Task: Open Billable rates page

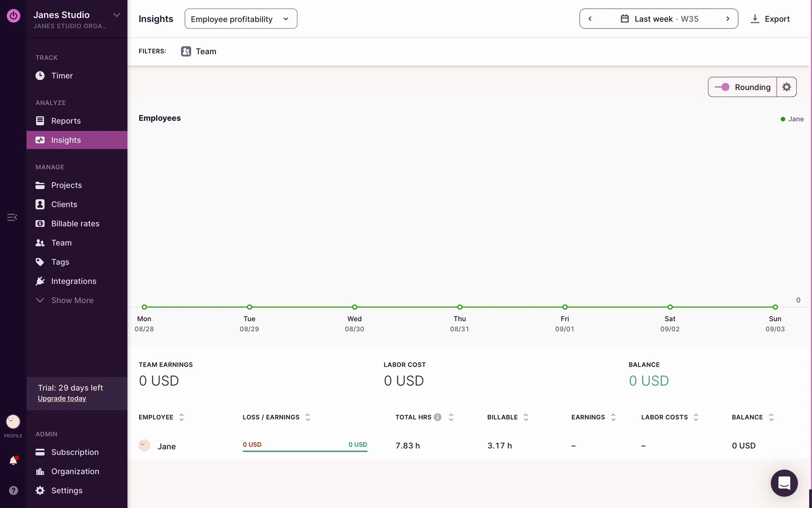Action: click(75, 224)
